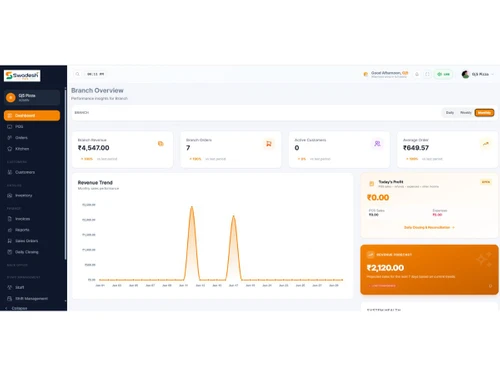This screenshot has height=375, width=500.
Task: Open Invoices from the sidebar
Action: (x=32, y=219)
